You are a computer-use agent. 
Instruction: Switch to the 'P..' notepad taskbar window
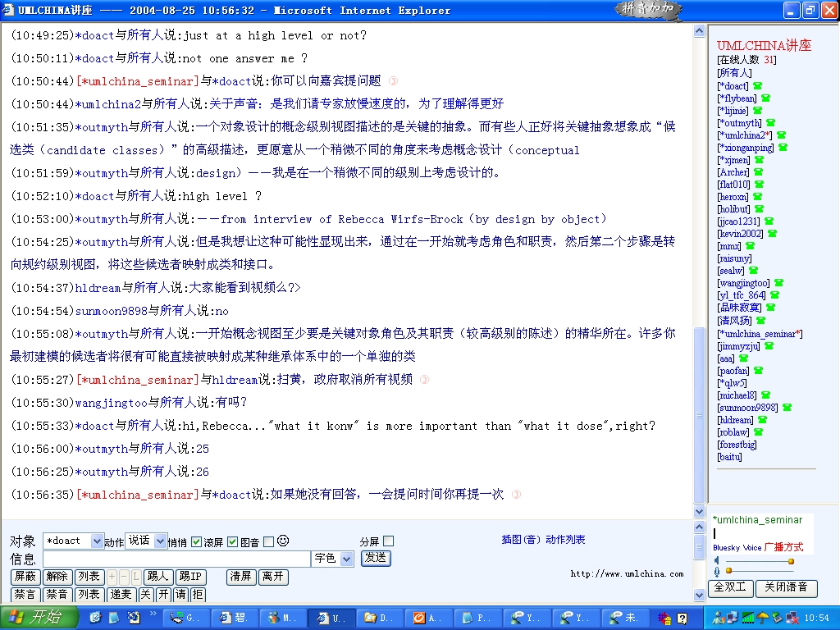point(477,619)
